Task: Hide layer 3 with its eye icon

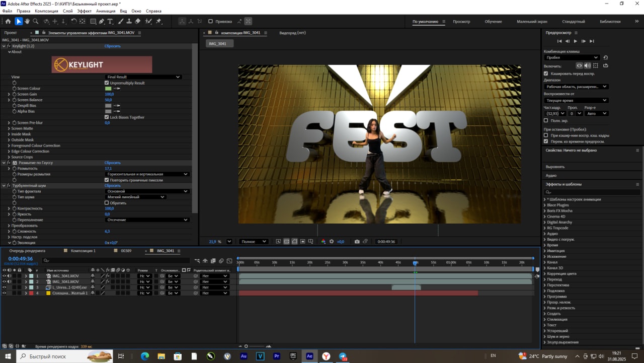Action: [x=4, y=287]
